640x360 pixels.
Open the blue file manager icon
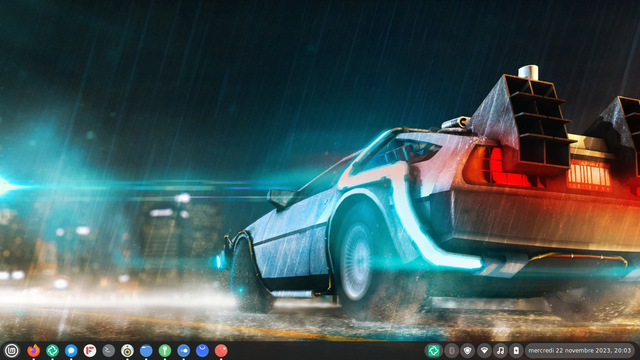coord(146,350)
